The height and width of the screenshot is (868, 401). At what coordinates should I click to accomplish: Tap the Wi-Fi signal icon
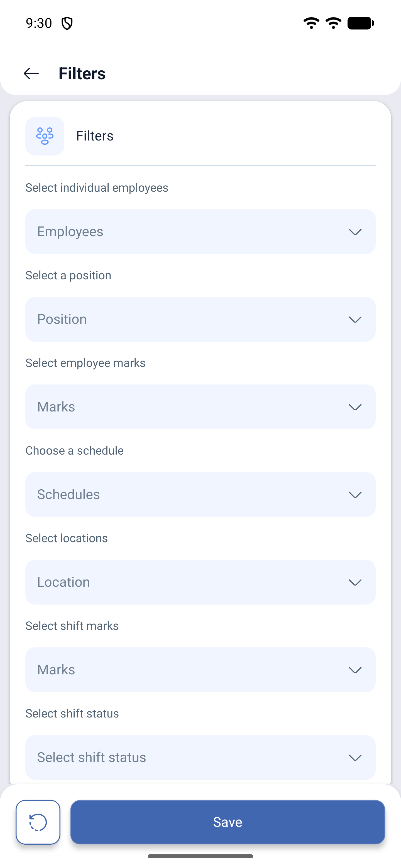(312, 23)
